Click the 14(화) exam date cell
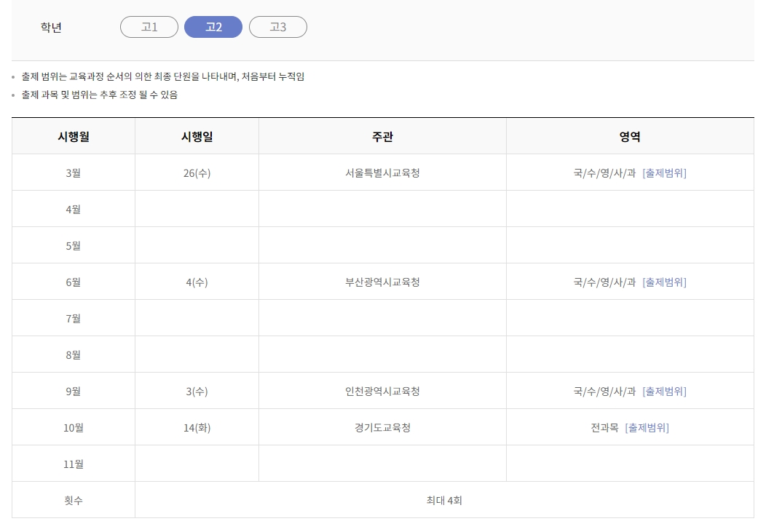The image size is (766, 532). point(196,427)
